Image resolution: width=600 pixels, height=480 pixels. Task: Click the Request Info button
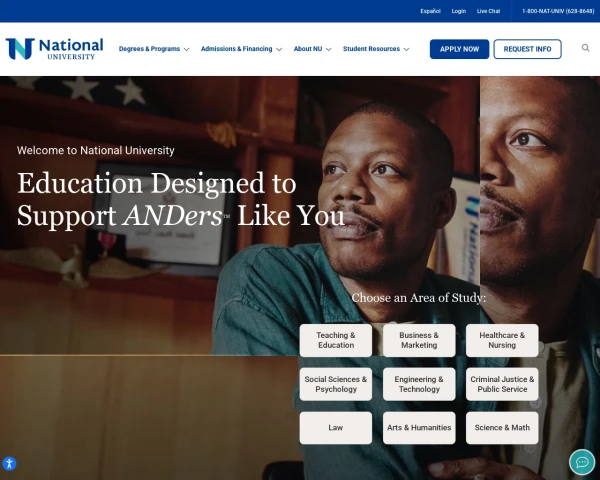click(x=527, y=49)
